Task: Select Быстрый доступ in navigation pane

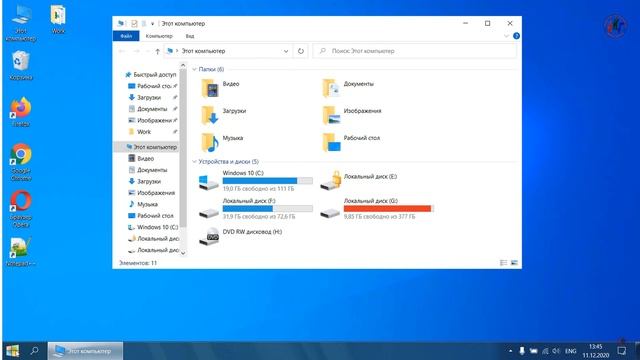Action: (150, 75)
